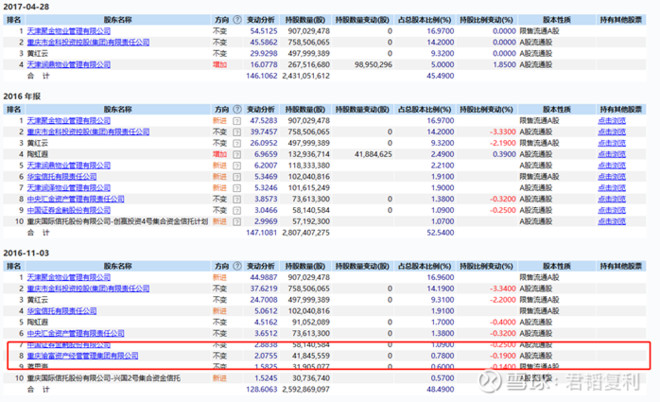660x402 pixels.
Task: Click the 持有其他股票 column header in 2017-04-28 table
Action: tap(621, 20)
